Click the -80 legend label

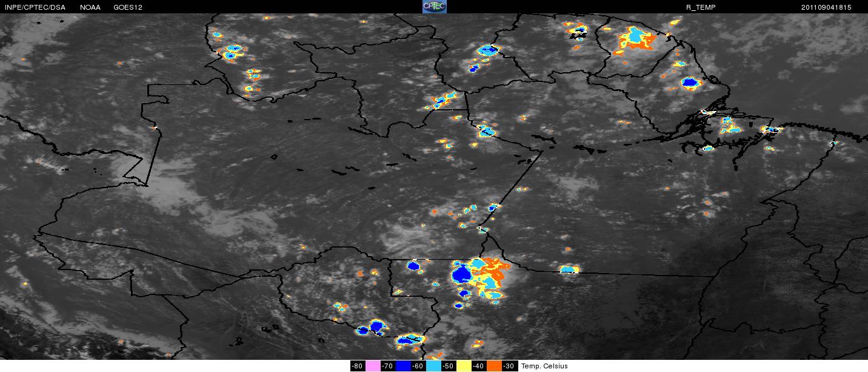[358, 366]
